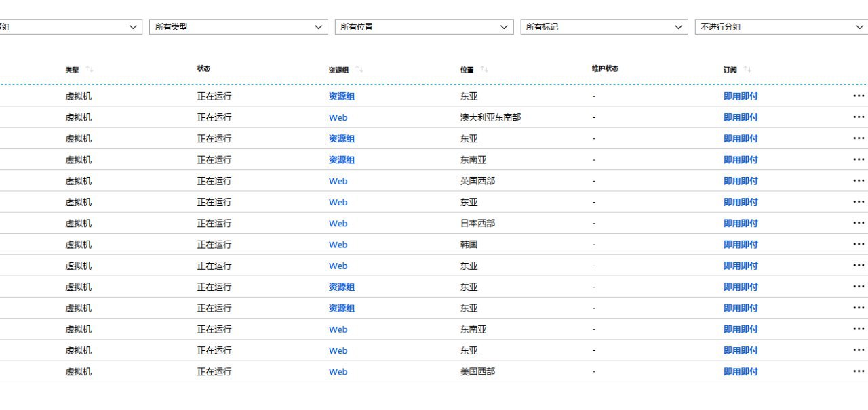The height and width of the screenshot is (410, 868).
Task: Open the ellipsis menu for the 韩国 row
Action: click(859, 245)
